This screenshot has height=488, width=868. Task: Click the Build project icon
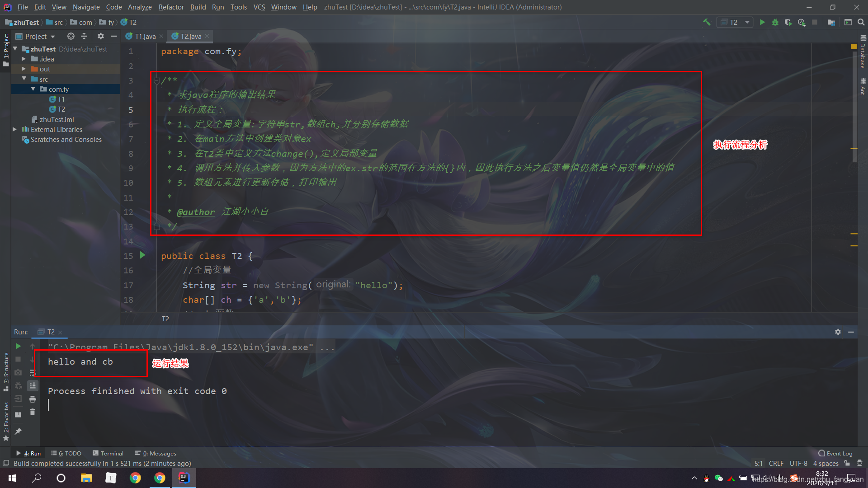[705, 22]
